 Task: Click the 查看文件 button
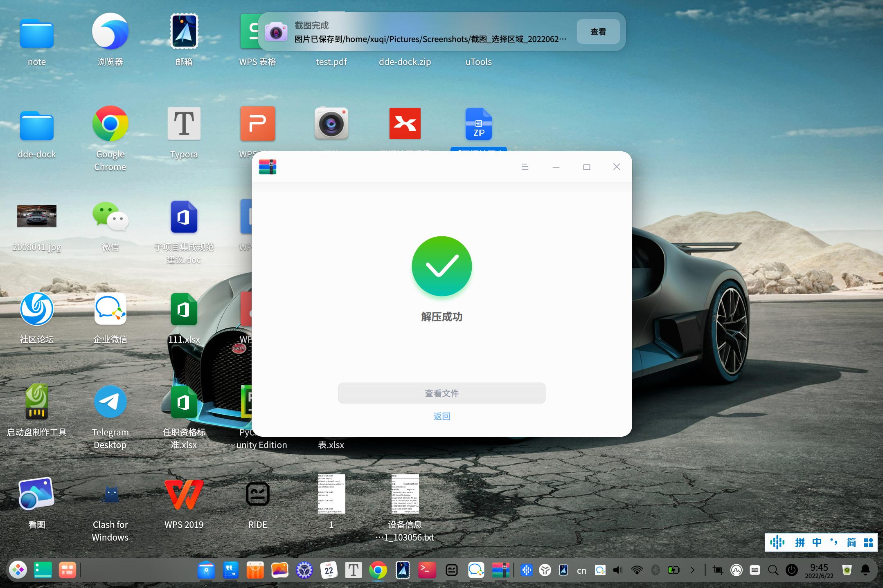coord(441,393)
